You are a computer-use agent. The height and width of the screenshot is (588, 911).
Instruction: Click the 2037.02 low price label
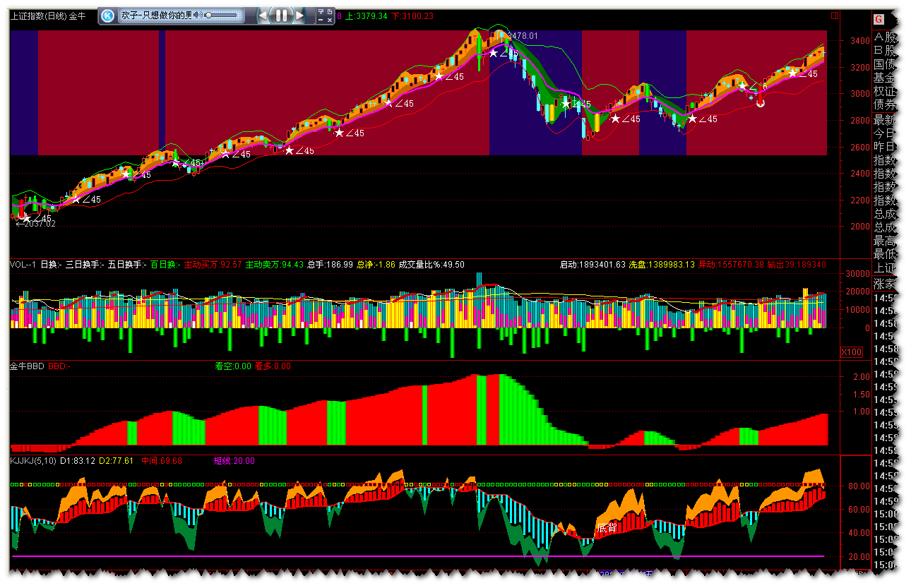[39, 223]
